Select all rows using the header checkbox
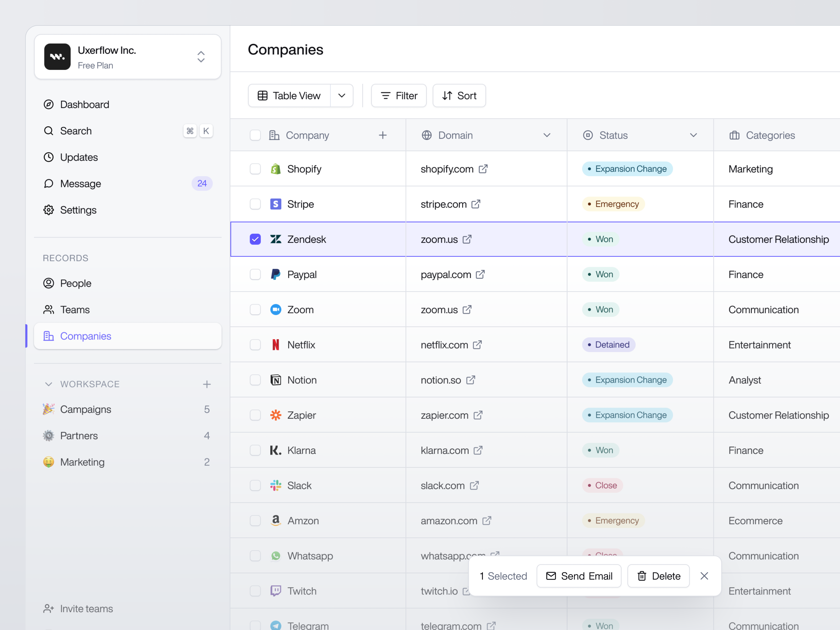 click(x=255, y=135)
